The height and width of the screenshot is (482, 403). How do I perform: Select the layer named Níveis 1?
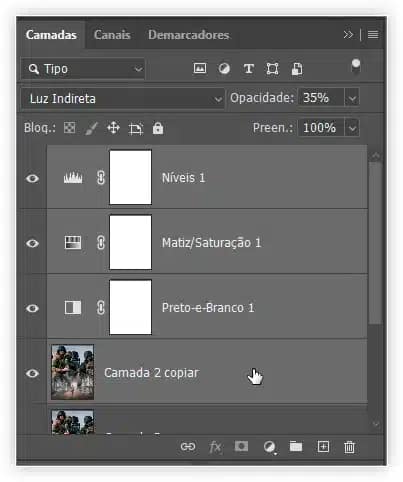pyautogui.click(x=207, y=177)
